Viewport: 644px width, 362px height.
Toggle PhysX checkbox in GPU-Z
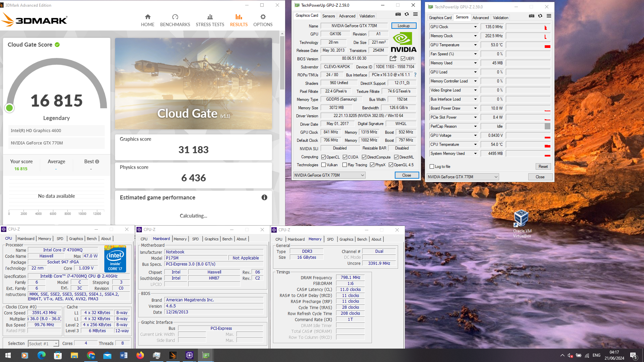pos(372,165)
